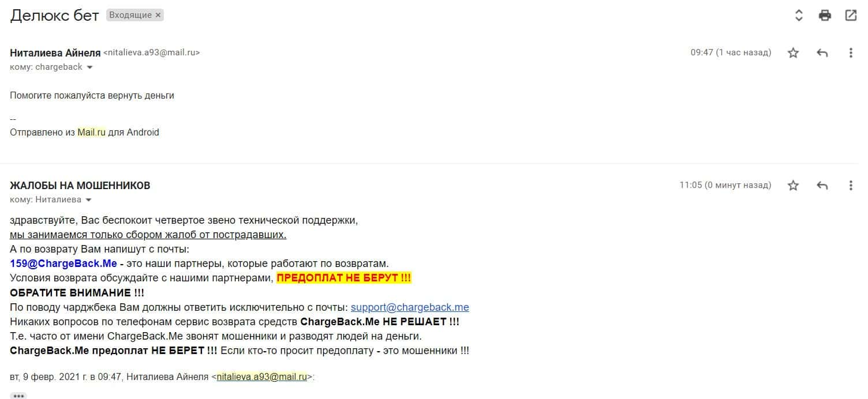Show recipient details for 'кому: Ниталиева'
868x399 pixels.
click(x=88, y=200)
